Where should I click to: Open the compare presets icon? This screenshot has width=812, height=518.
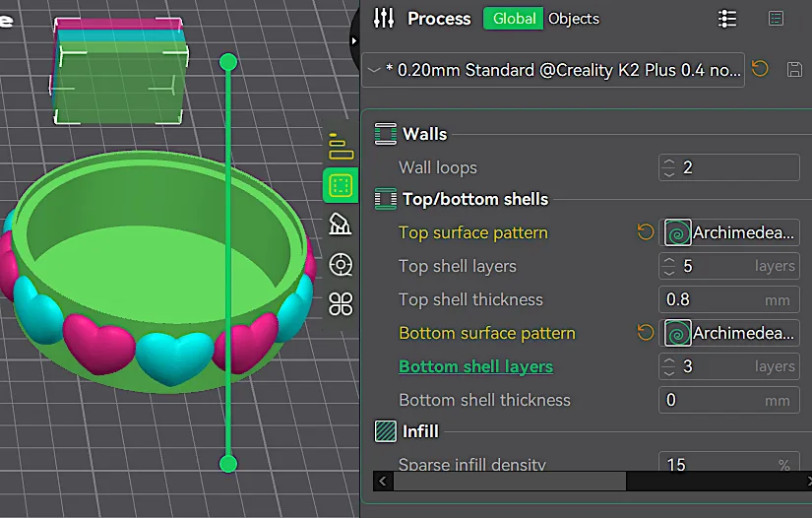[776, 19]
